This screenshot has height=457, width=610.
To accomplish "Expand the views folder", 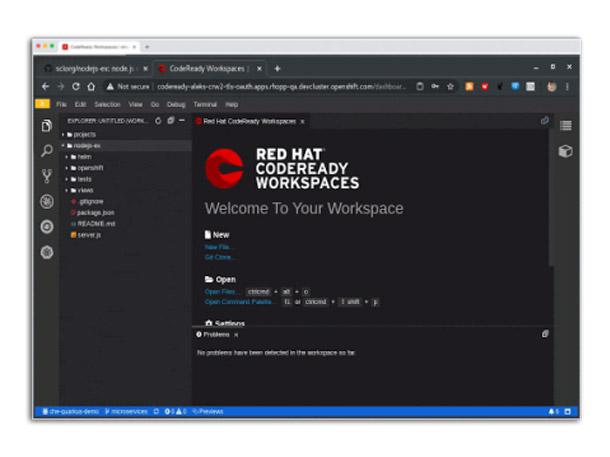I will [x=82, y=190].
